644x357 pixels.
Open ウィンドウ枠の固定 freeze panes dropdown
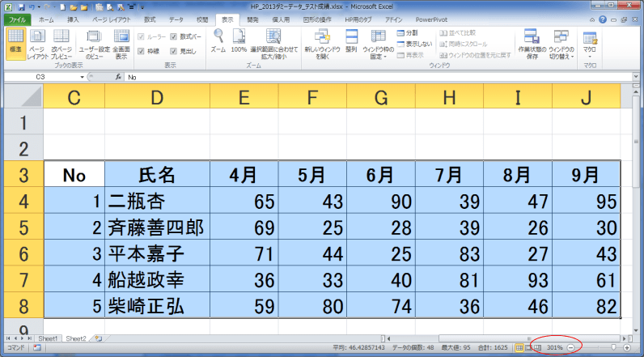coord(378,43)
